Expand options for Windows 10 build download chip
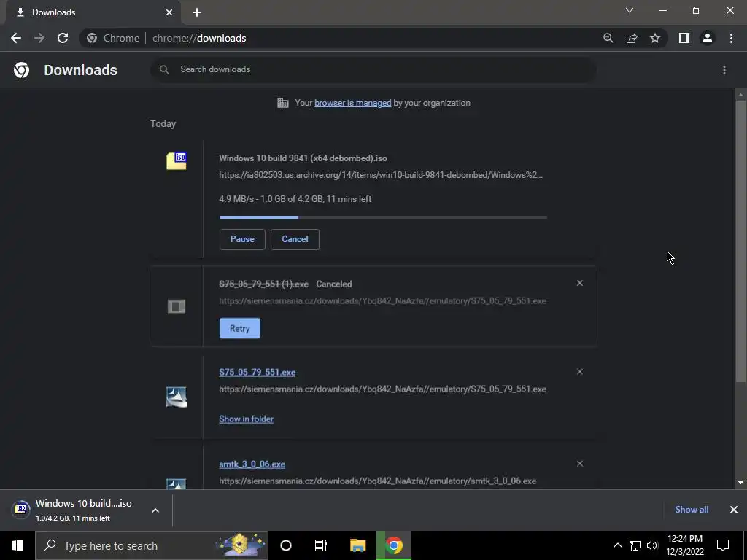This screenshot has width=747, height=560. (155, 510)
